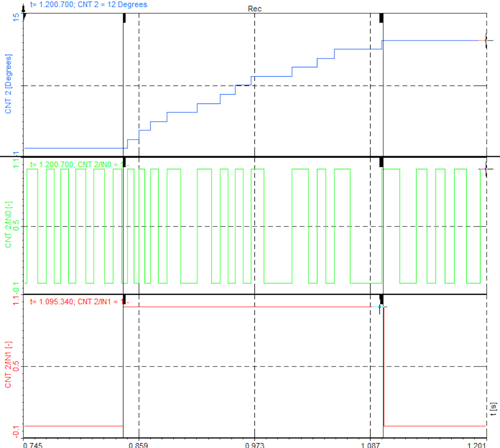Click cursor marker at blue trace end
500x448 pixels.
pyautogui.click(x=486, y=41)
